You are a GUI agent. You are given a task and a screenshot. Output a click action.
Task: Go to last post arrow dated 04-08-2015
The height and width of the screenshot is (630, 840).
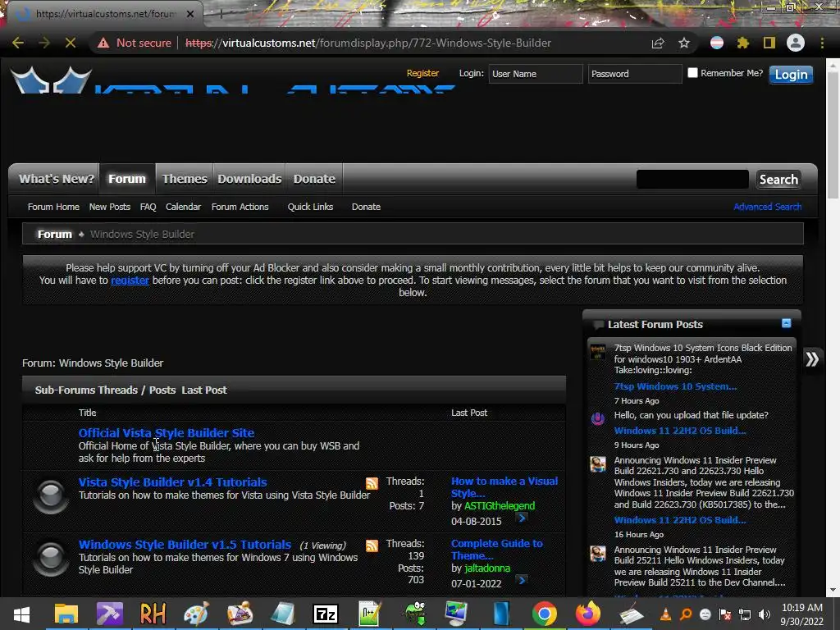[x=522, y=518]
